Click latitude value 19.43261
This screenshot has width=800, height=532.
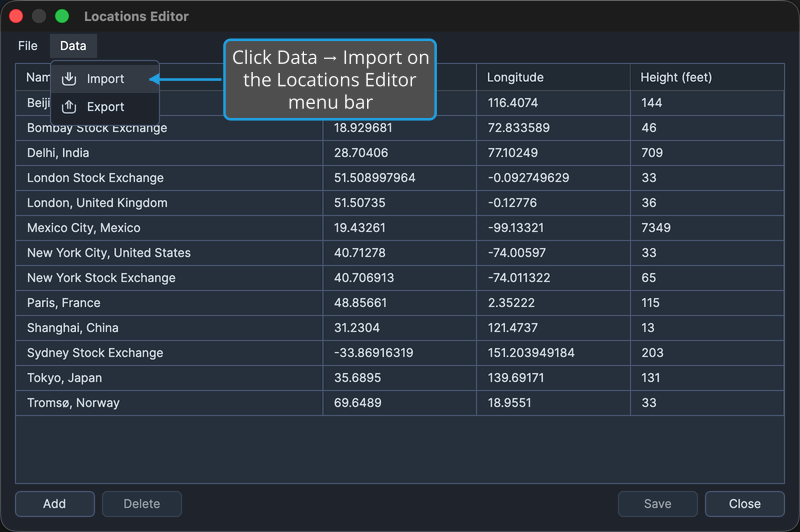pos(360,228)
